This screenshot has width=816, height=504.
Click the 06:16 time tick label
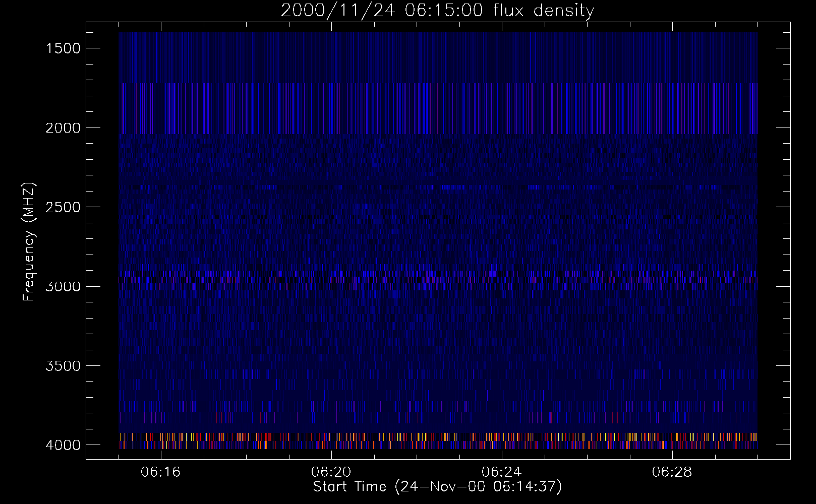pos(161,472)
